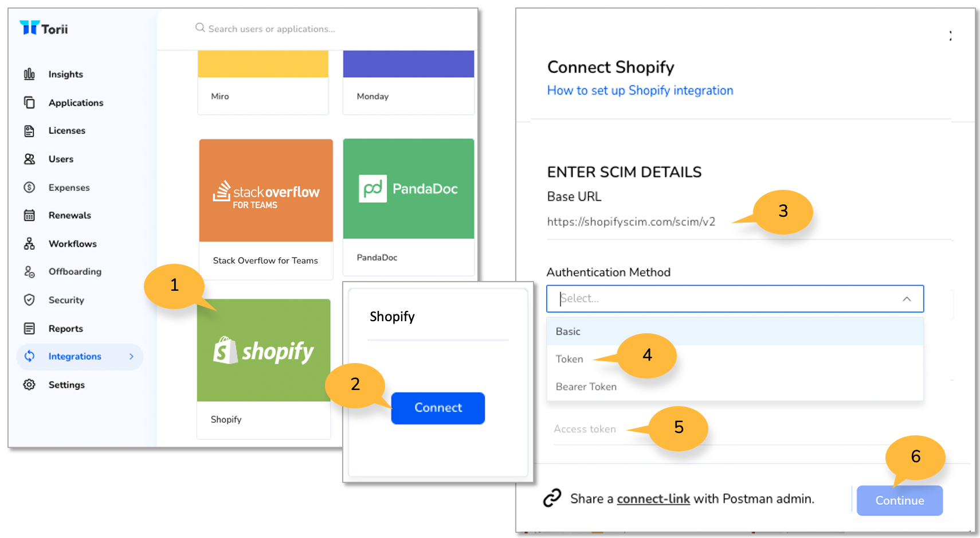Viewport: 980px width, 538px height.
Task: Click the Base URL input field
Action: pos(748,222)
